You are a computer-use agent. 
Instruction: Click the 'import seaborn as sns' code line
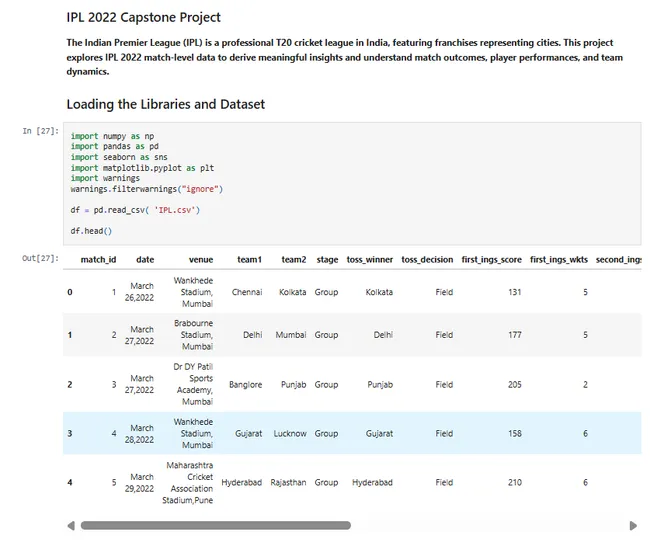(119, 157)
